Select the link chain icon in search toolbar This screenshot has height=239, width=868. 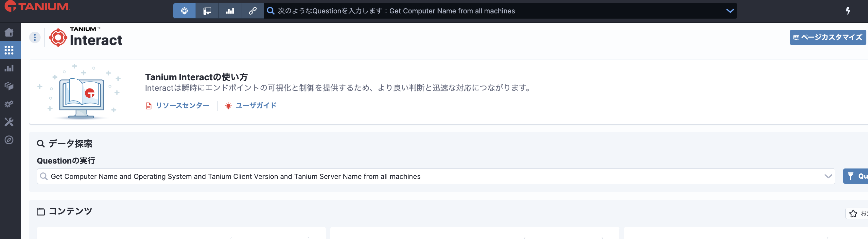pyautogui.click(x=252, y=11)
